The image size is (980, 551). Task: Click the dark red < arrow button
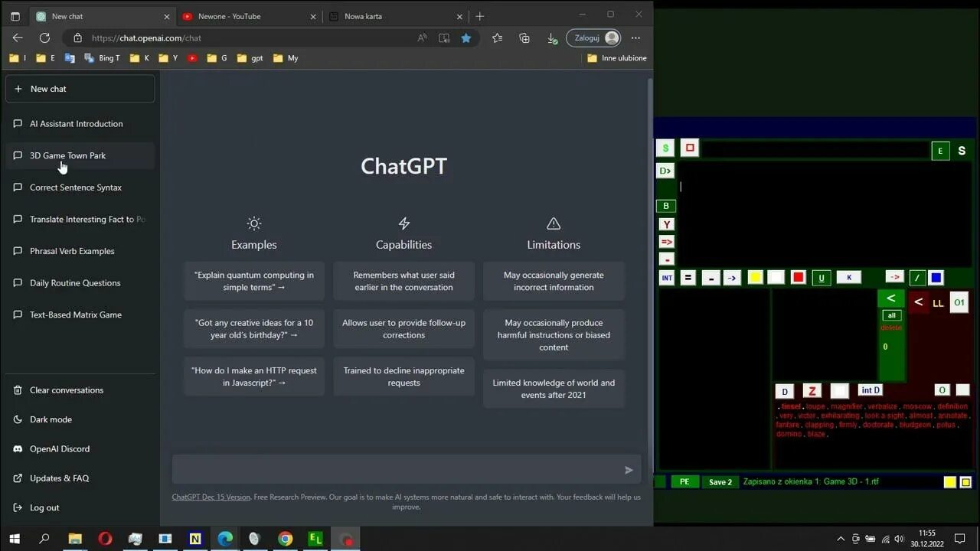point(918,302)
